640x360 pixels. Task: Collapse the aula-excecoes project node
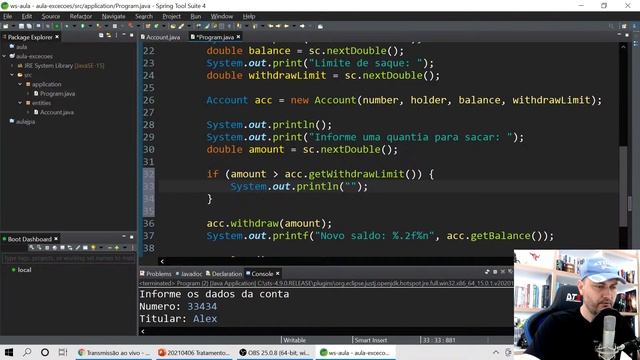(4, 56)
